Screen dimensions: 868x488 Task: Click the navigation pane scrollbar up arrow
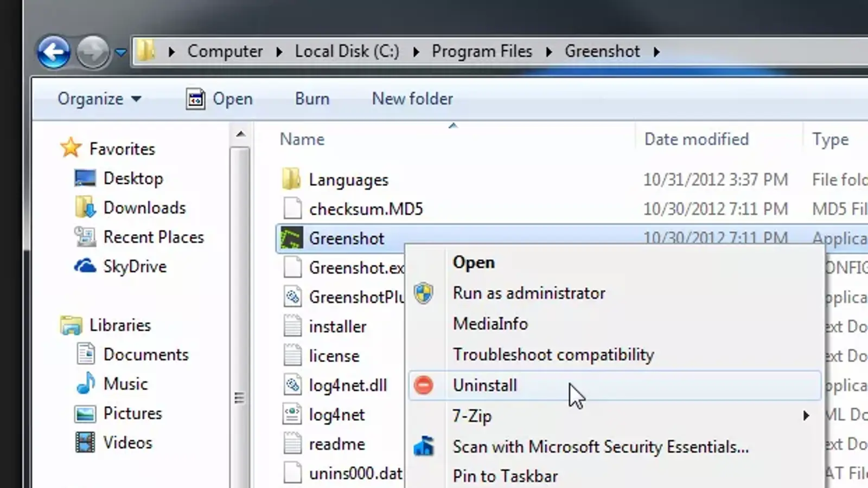[x=240, y=134]
